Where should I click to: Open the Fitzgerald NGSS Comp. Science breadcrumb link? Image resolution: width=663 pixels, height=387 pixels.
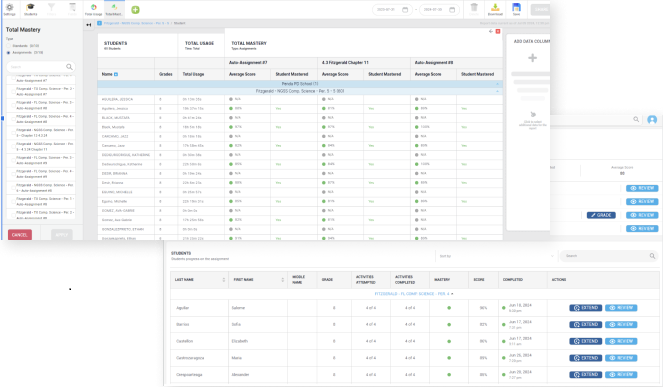point(137,23)
